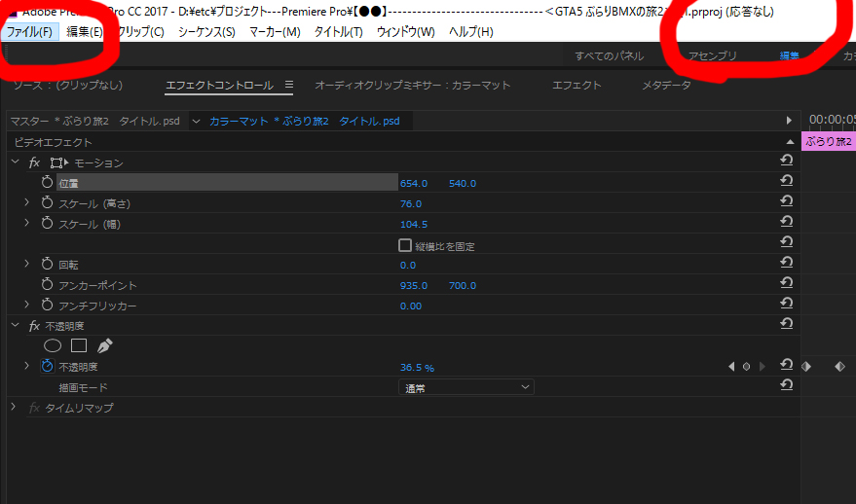Select the free draw bezier pen mask
Screen dimensions: 856x504
pos(104,345)
